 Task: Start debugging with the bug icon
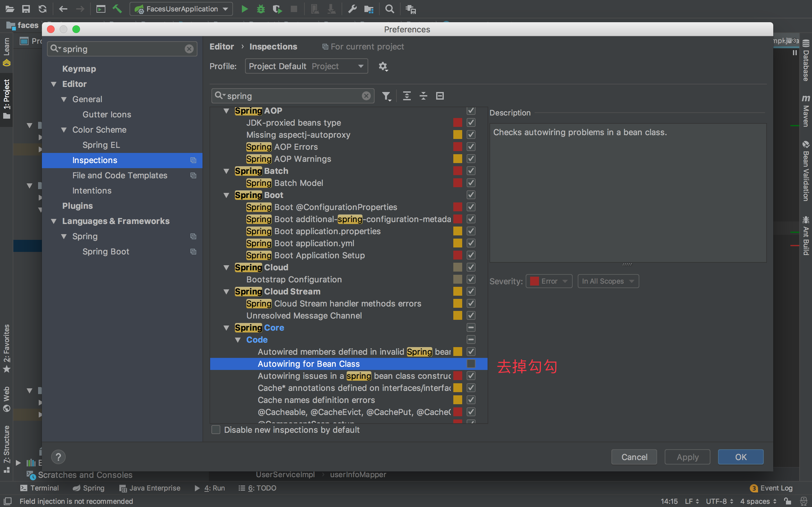tap(261, 9)
